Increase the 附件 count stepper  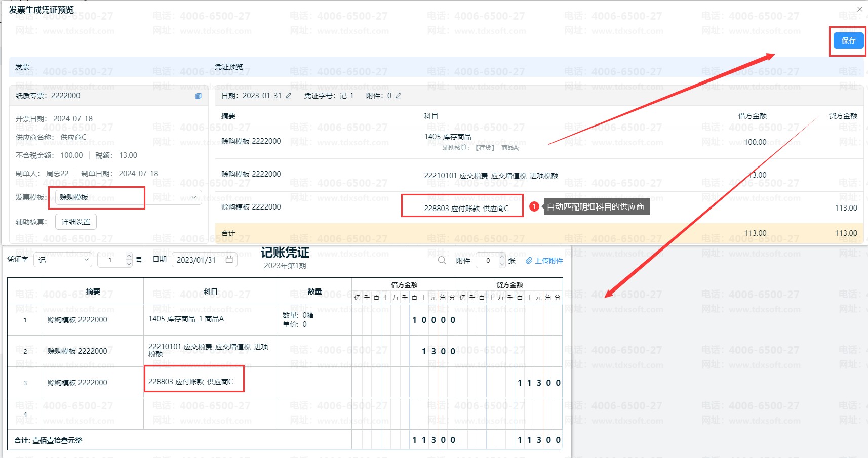[502, 257]
